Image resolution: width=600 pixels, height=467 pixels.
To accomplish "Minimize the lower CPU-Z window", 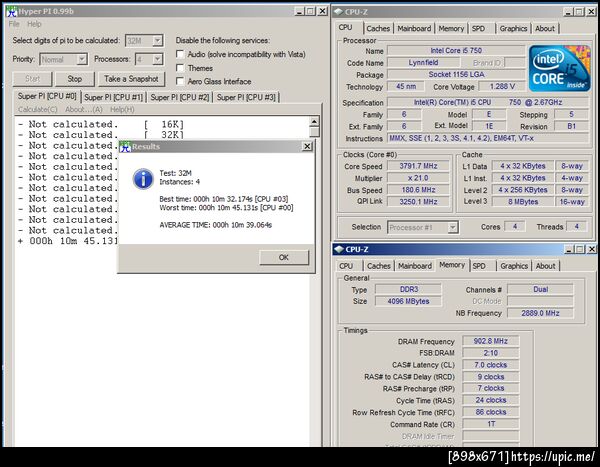I will (569, 249).
